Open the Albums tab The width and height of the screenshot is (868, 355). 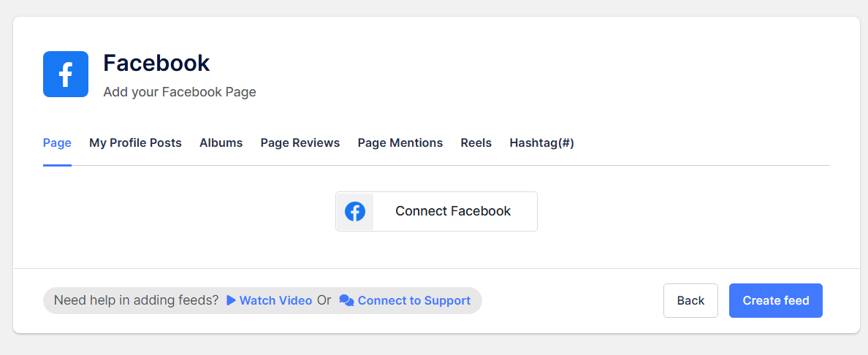(221, 143)
